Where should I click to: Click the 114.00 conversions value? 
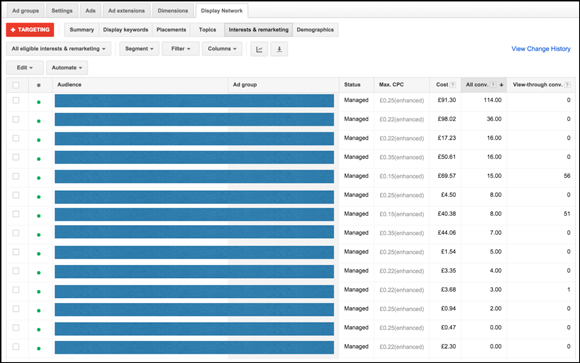pyautogui.click(x=492, y=100)
